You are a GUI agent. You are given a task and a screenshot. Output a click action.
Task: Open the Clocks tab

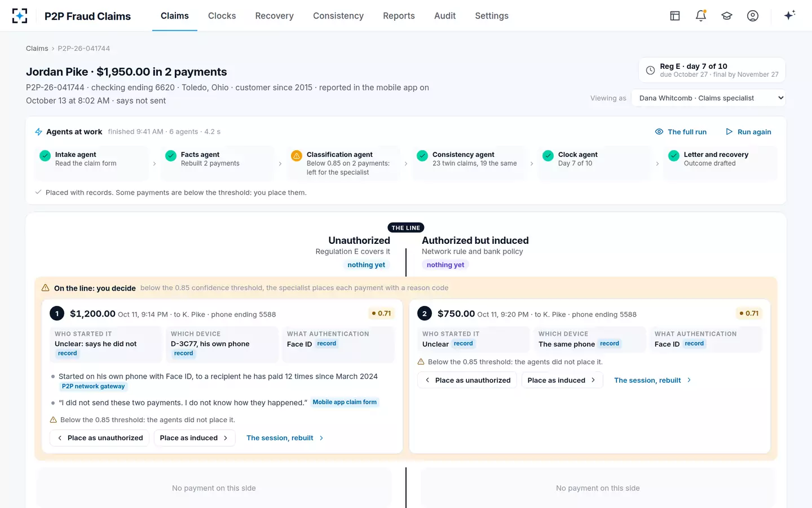222,16
